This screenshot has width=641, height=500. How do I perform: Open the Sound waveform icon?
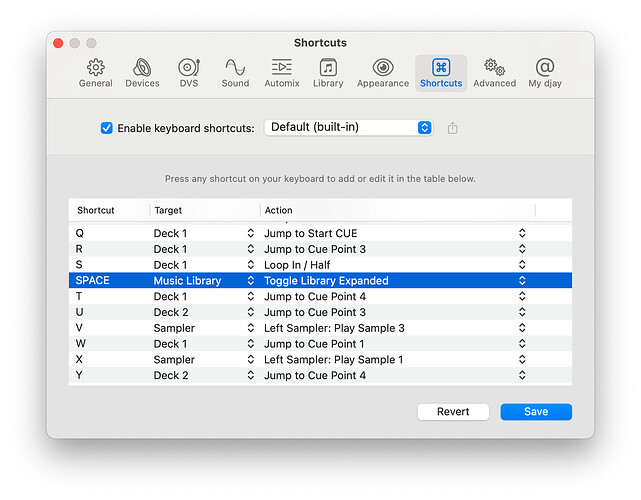tap(235, 68)
